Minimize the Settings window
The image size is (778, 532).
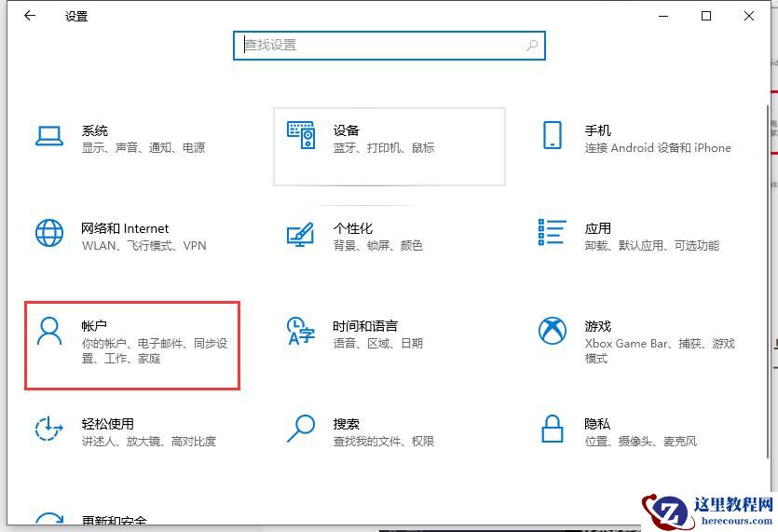(663, 17)
